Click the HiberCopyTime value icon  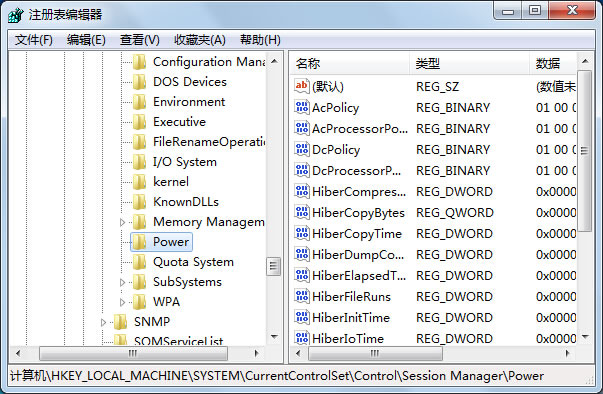(302, 233)
